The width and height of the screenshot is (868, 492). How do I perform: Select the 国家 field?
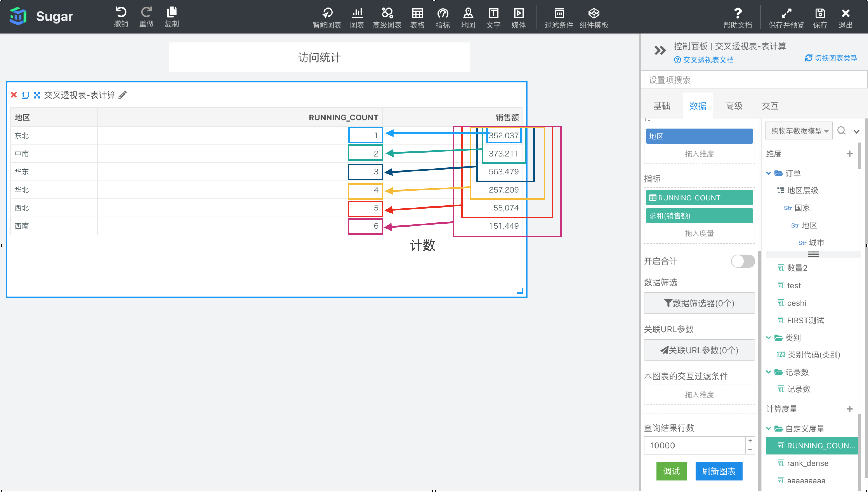click(x=797, y=208)
